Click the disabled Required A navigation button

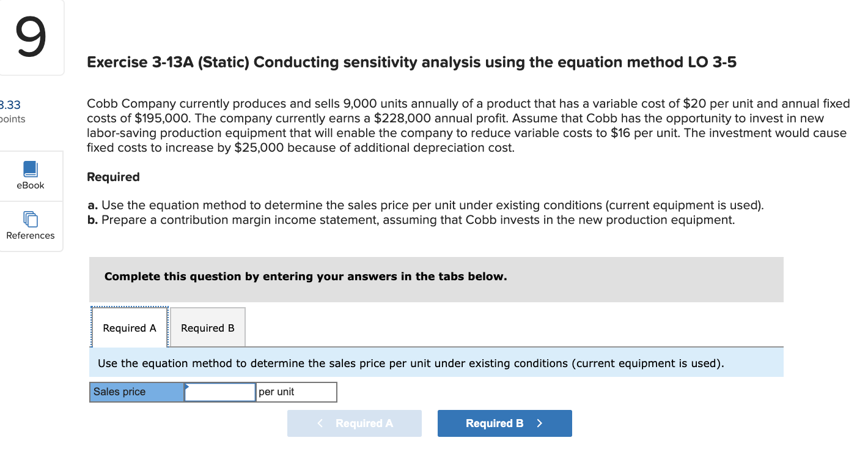click(355, 423)
